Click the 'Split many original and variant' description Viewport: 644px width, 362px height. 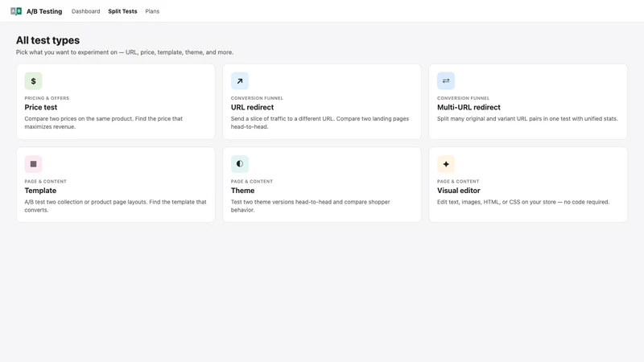point(527,118)
